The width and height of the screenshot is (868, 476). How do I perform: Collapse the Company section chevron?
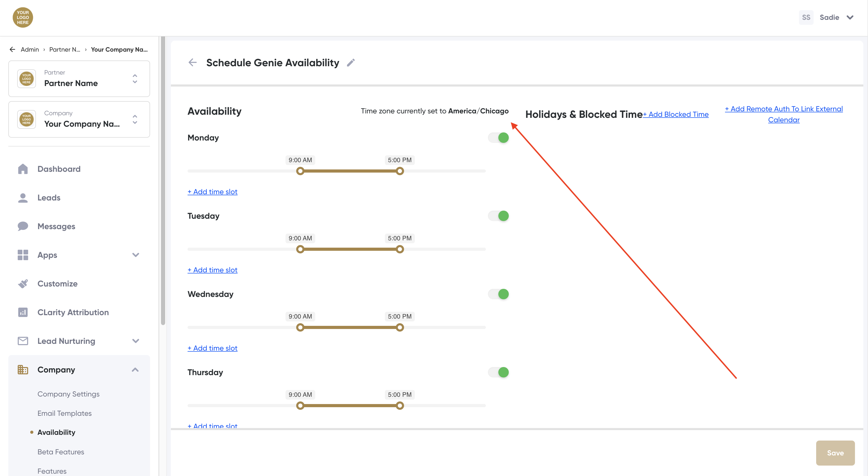click(135, 370)
